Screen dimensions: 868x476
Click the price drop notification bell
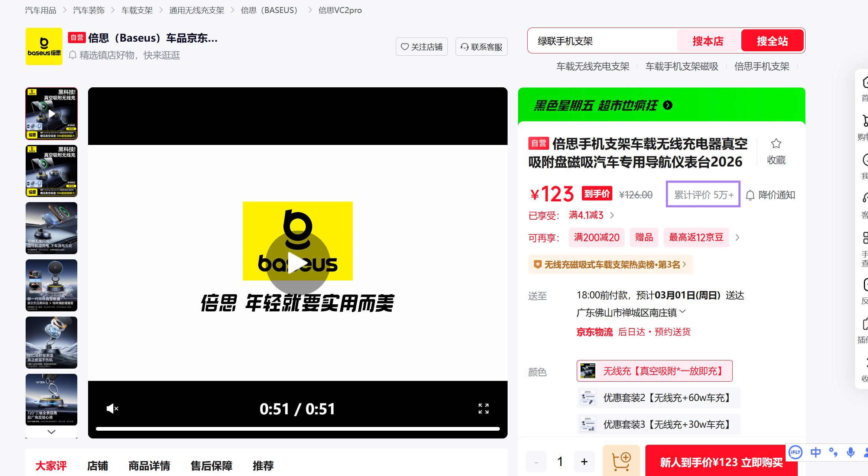(750, 195)
